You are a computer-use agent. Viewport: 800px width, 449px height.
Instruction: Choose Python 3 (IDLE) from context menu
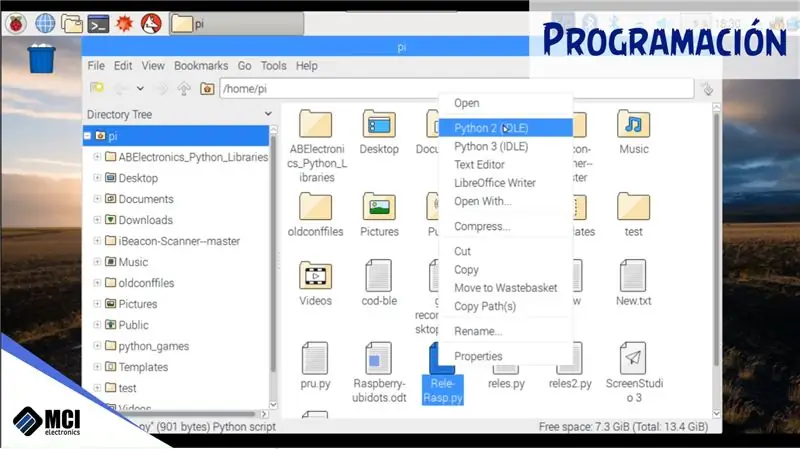(506, 146)
